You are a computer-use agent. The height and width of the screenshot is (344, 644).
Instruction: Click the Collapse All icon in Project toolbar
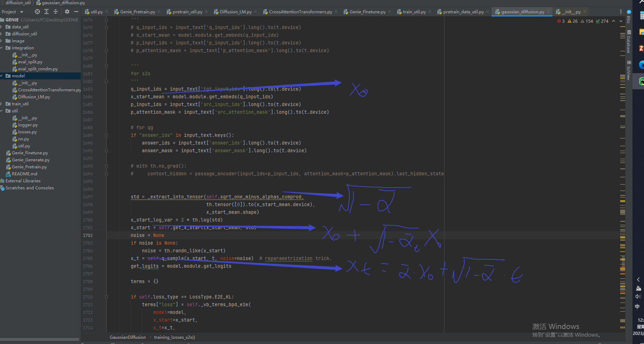pyautogui.click(x=56, y=12)
